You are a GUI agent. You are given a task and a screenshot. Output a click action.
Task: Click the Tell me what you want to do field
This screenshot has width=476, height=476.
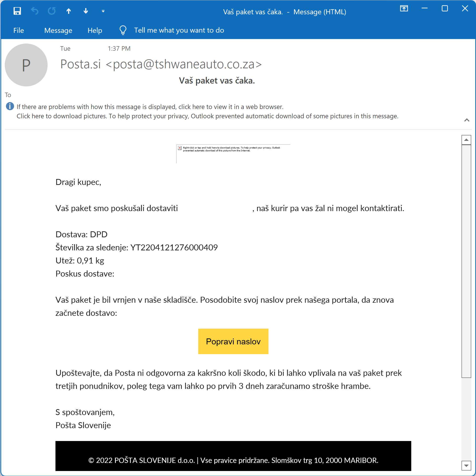(x=179, y=30)
